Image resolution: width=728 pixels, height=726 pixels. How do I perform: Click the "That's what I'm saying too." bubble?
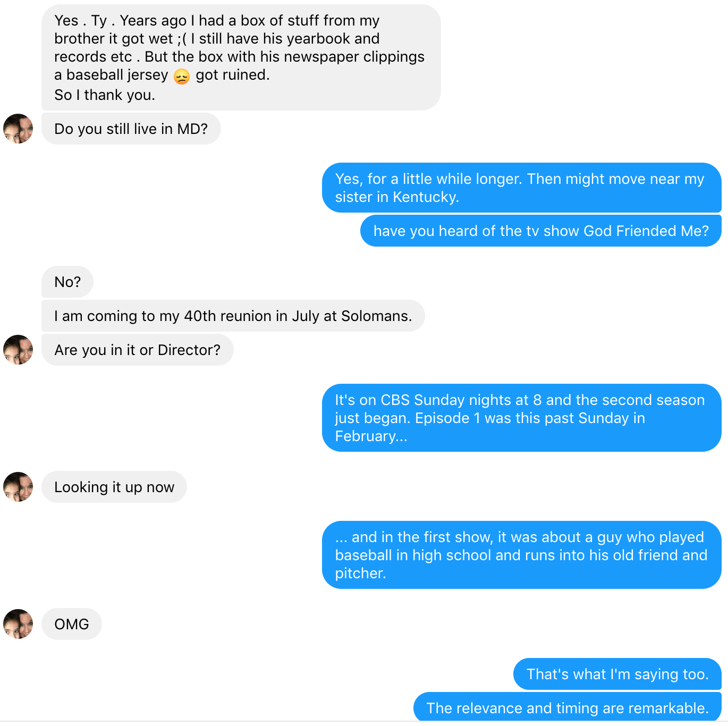(617, 674)
